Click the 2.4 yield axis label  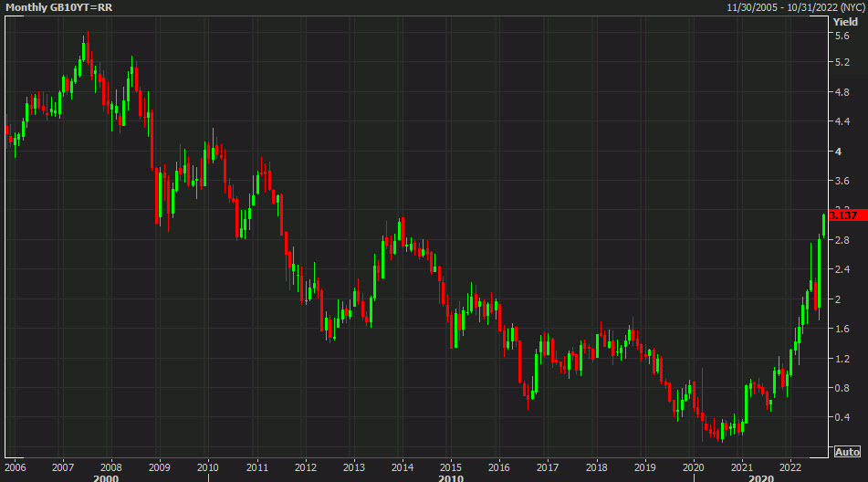pos(842,269)
